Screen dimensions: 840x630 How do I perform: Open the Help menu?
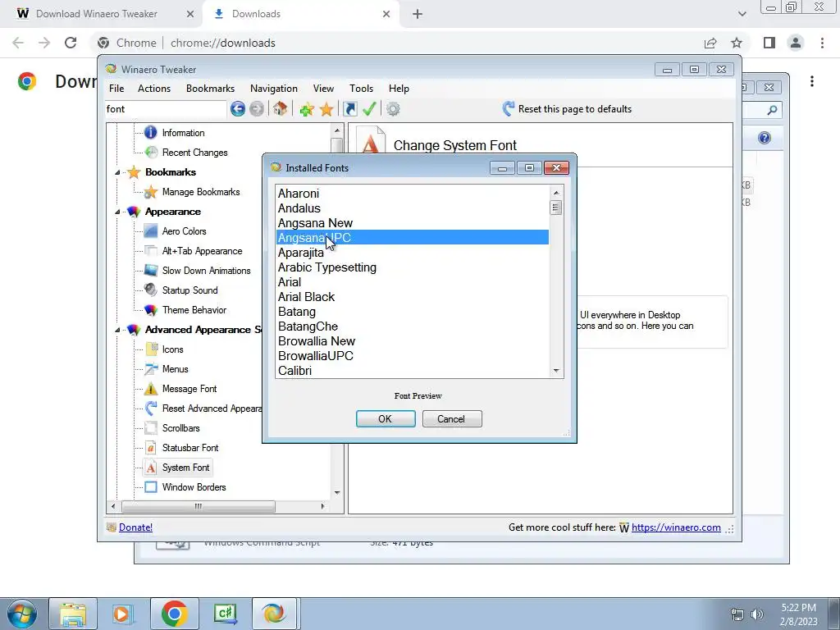click(399, 89)
